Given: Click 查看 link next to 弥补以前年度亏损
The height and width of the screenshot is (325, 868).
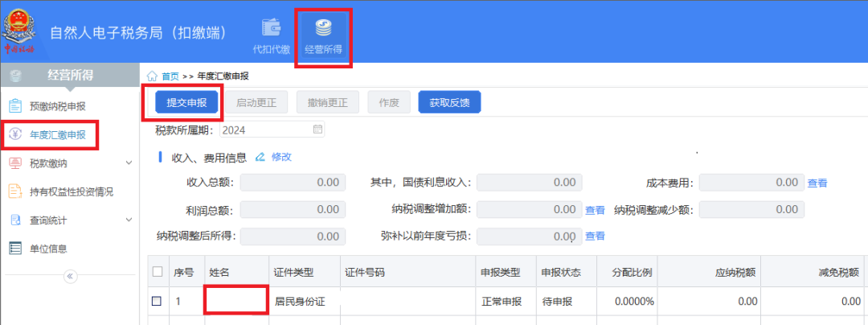Looking at the screenshot, I should click(x=595, y=237).
